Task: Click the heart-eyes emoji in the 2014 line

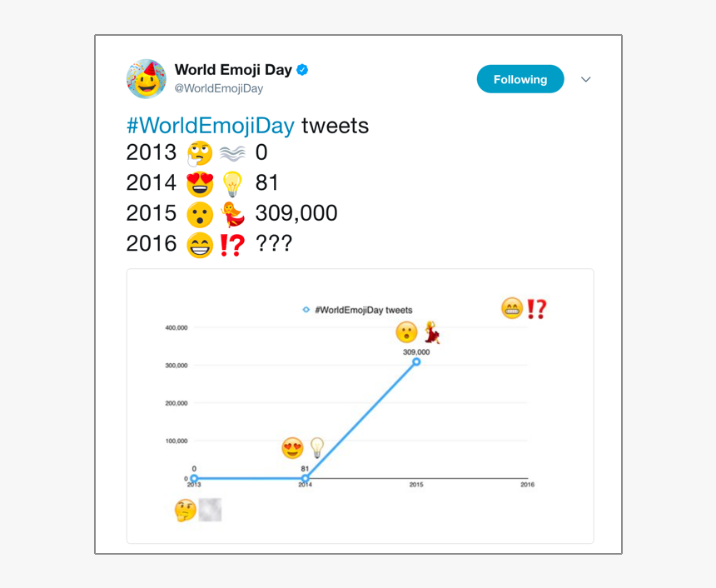Action: tap(200, 184)
